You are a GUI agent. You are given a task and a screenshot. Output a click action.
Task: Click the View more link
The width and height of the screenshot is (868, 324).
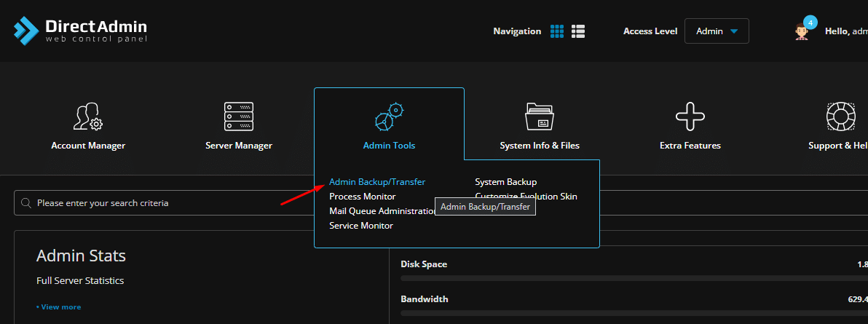click(59, 307)
